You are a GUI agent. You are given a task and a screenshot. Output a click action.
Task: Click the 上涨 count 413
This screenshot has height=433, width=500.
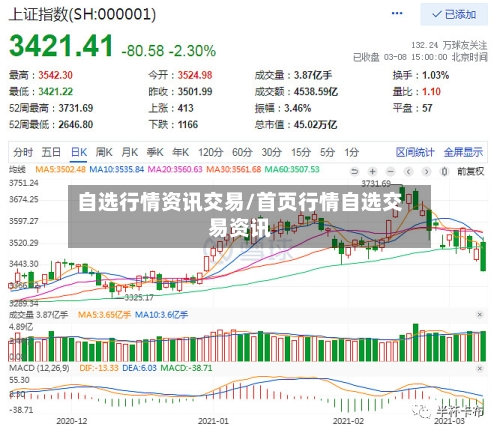(185, 108)
